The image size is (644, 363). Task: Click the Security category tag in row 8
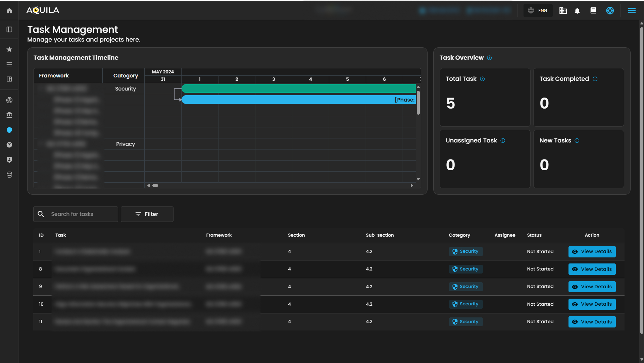tap(465, 269)
